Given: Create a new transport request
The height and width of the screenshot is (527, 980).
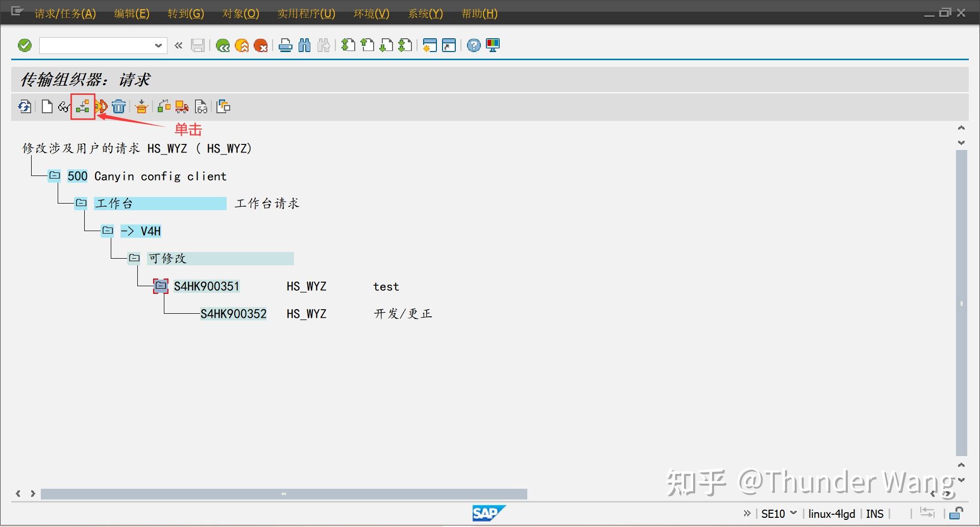Looking at the screenshot, I should pos(47,106).
